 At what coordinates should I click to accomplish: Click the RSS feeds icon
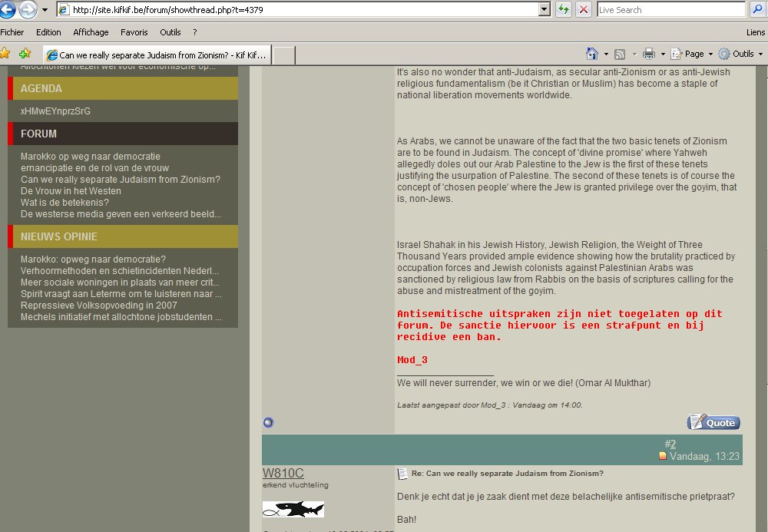point(620,54)
